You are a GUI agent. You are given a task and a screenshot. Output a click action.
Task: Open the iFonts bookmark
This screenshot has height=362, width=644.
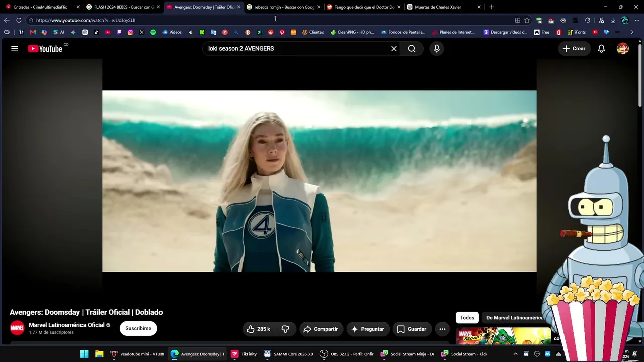click(x=577, y=32)
